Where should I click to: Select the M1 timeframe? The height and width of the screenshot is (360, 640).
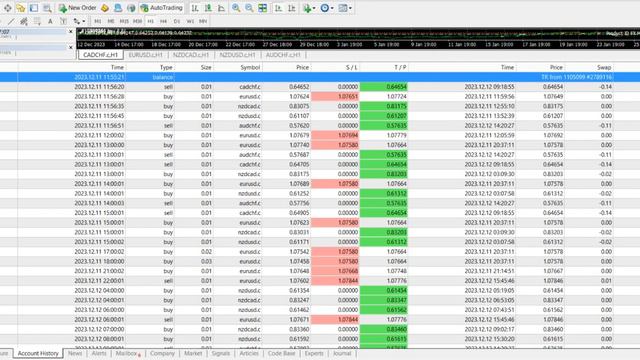pyautogui.click(x=98, y=21)
